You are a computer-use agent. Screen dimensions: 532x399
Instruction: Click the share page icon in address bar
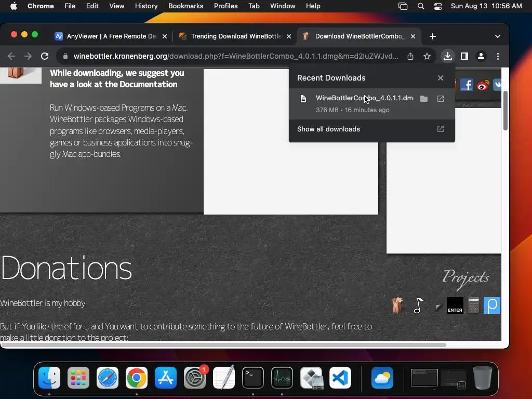(x=410, y=56)
